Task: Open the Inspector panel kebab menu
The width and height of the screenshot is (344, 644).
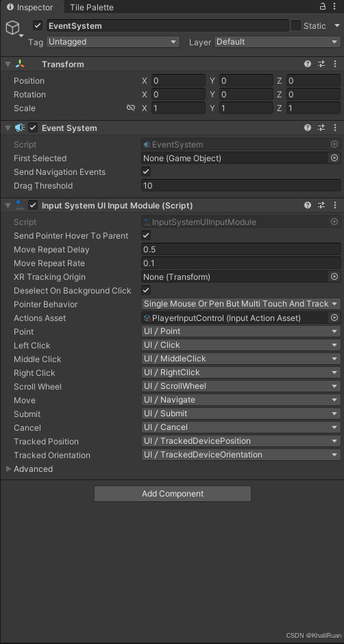Action: 335,7
